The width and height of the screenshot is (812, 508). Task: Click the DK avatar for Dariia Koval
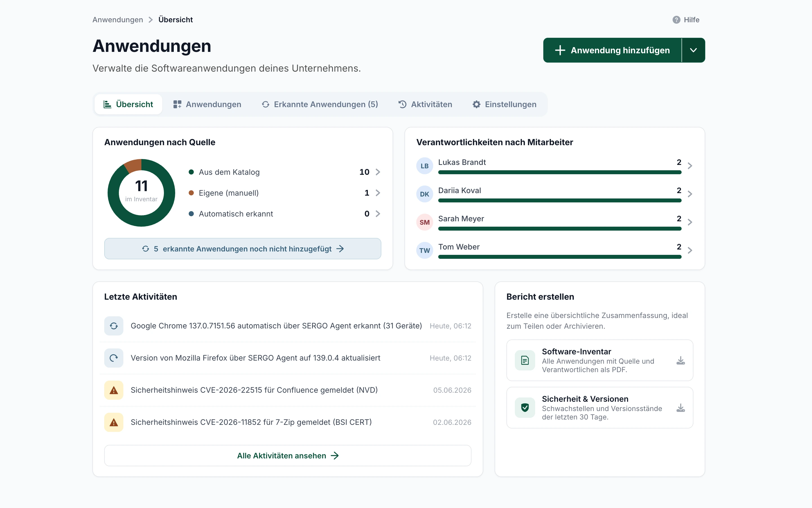pyautogui.click(x=424, y=194)
